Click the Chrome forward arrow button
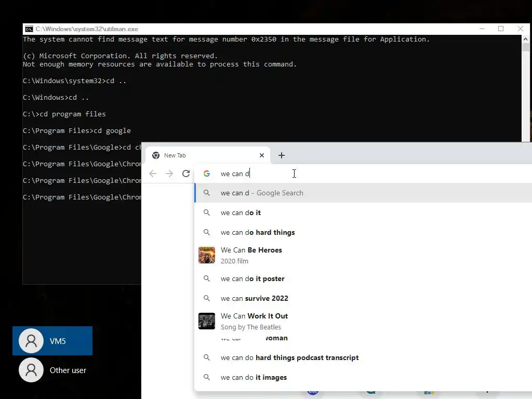Image resolution: width=532 pixels, height=399 pixels. tap(169, 174)
